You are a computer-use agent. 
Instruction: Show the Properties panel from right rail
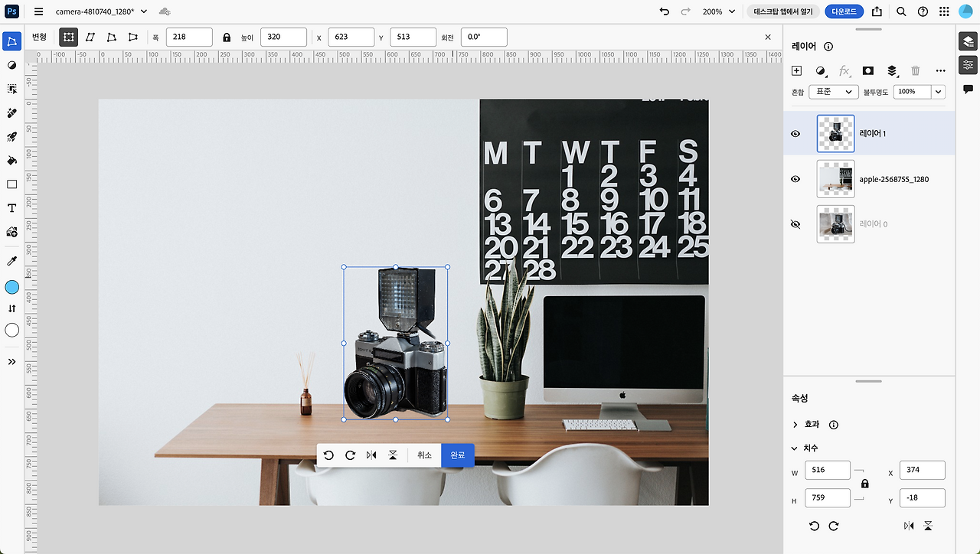[x=968, y=65]
